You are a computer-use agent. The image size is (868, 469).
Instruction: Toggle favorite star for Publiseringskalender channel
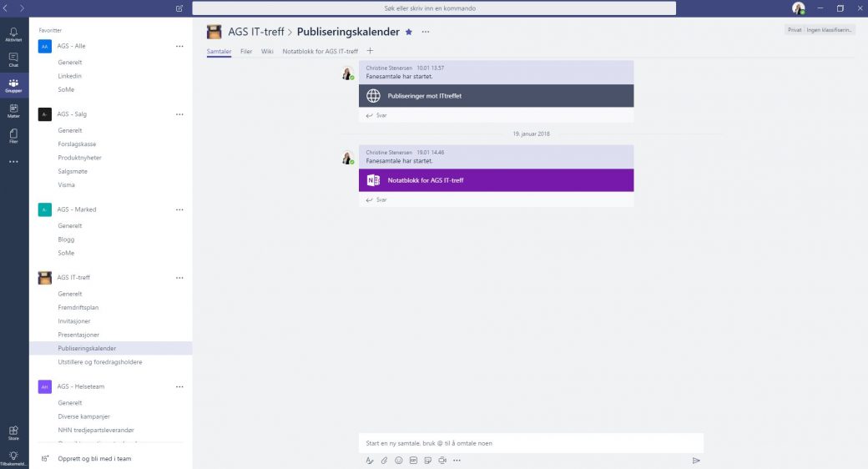(x=409, y=32)
